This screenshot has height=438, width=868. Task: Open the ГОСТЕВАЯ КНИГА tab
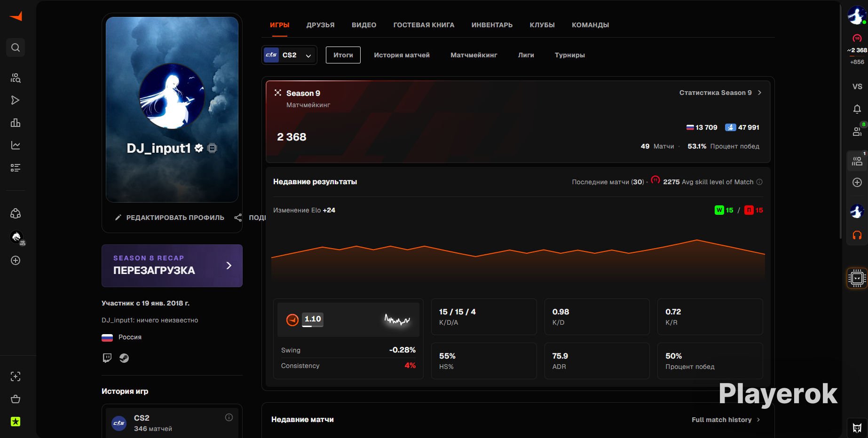(x=424, y=25)
